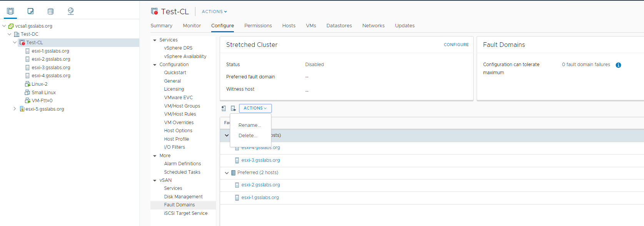644x226 pixels.
Task: Open the esxi-2.gsslabs.org host link
Action: 260,185
